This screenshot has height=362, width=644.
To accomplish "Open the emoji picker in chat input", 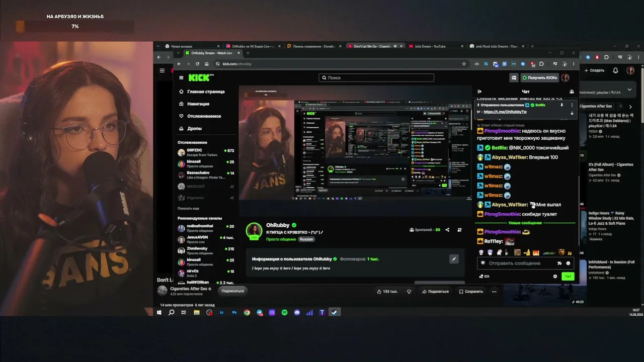I will [x=569, y=263].
